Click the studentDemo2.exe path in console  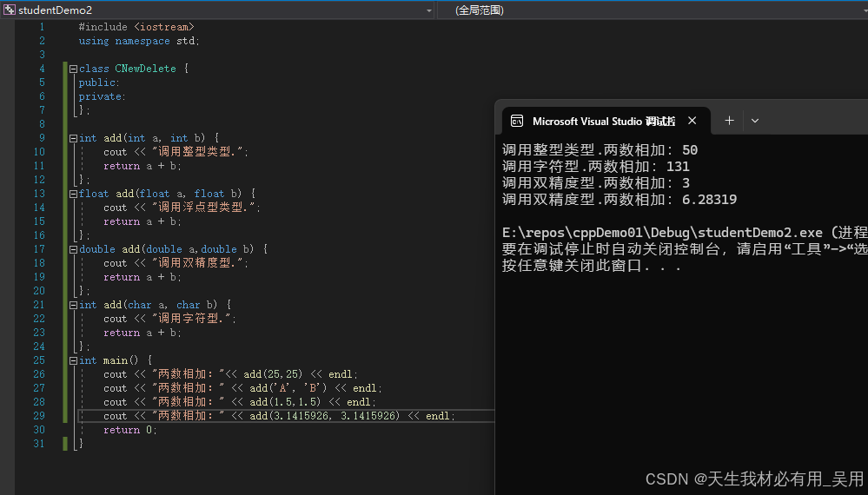(x=662, y=233)
